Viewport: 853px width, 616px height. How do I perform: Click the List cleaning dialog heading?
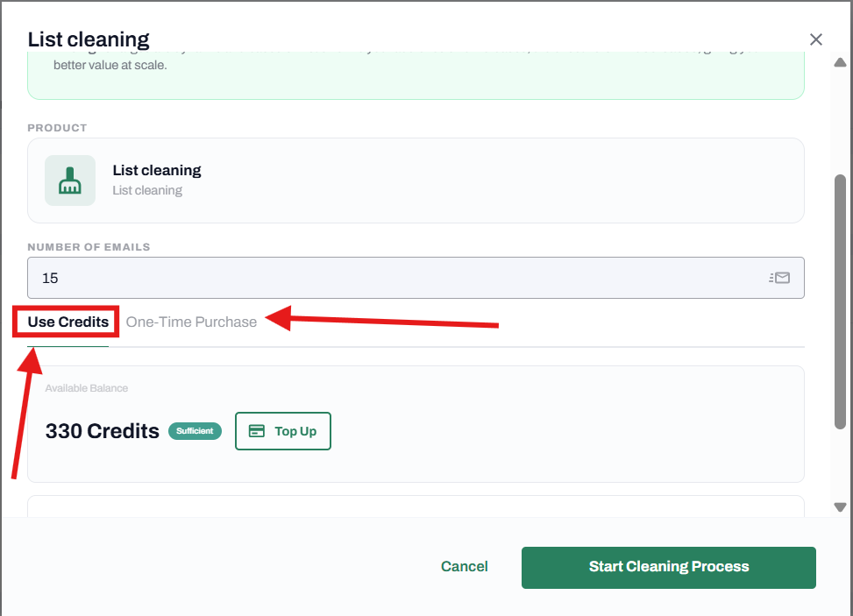89,39
